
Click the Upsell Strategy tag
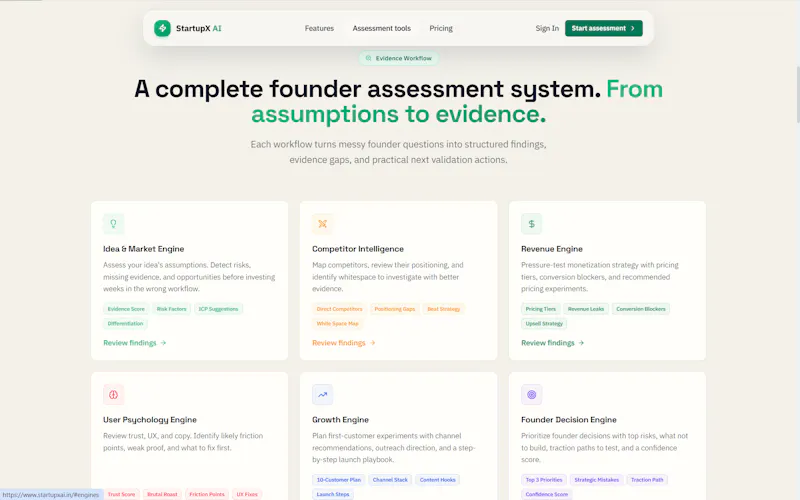tap(544, 323)
